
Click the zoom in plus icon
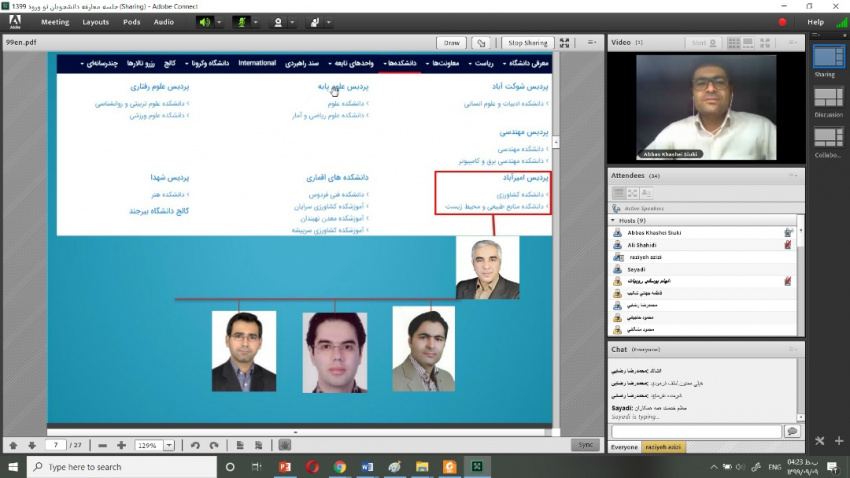[121, 445]
